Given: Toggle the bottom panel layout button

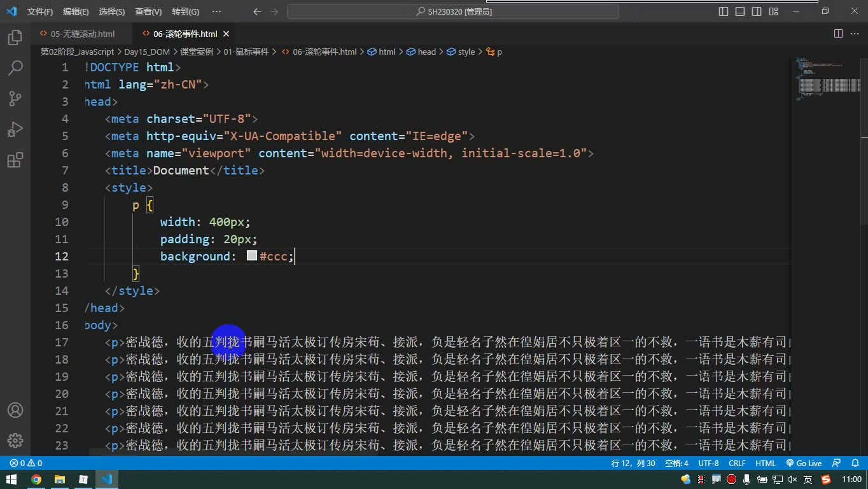Looking at the screenshot, I should pos(740,11).
